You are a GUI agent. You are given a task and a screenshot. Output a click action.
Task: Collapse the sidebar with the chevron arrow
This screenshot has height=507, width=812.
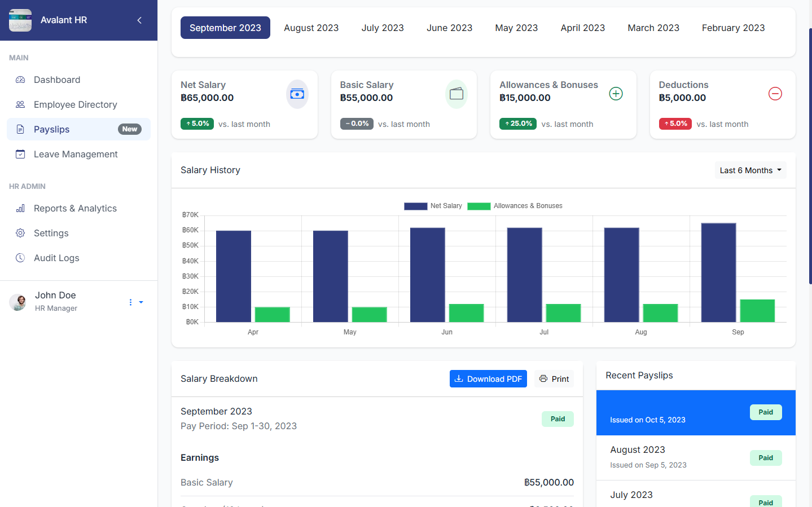[139, 20]
